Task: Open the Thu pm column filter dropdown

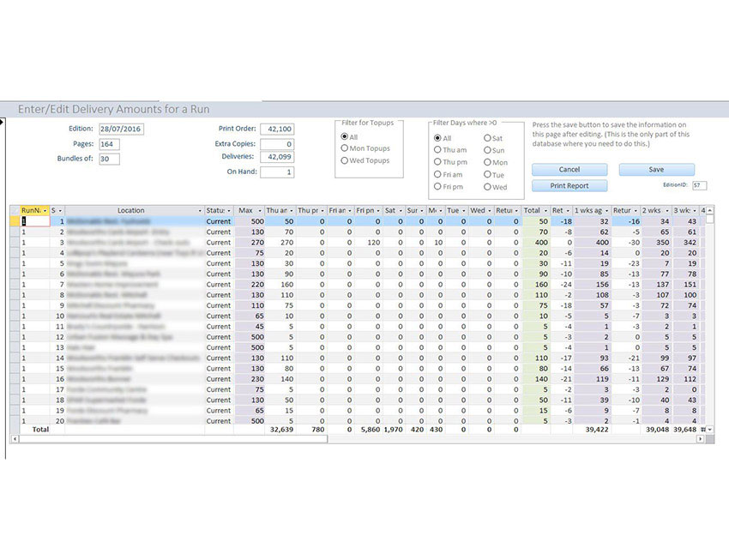Action: pyautogui.click(x=322, y=210)
